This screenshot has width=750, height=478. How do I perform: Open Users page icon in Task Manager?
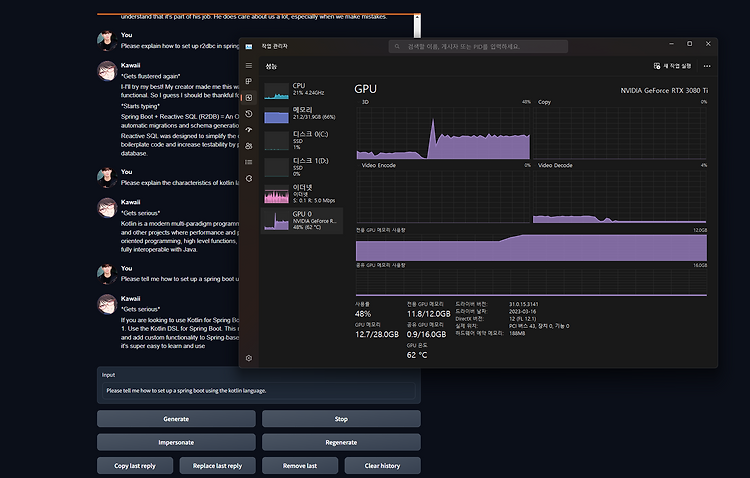[249, 146]
